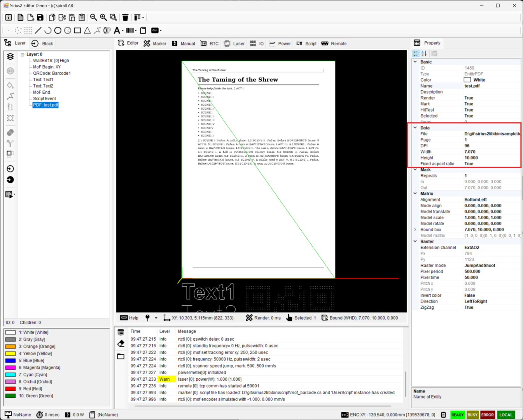Viewport: 523px width, 420px height.
Task: Click the layers stack icon in sidebar
Action: click(10, 56)
